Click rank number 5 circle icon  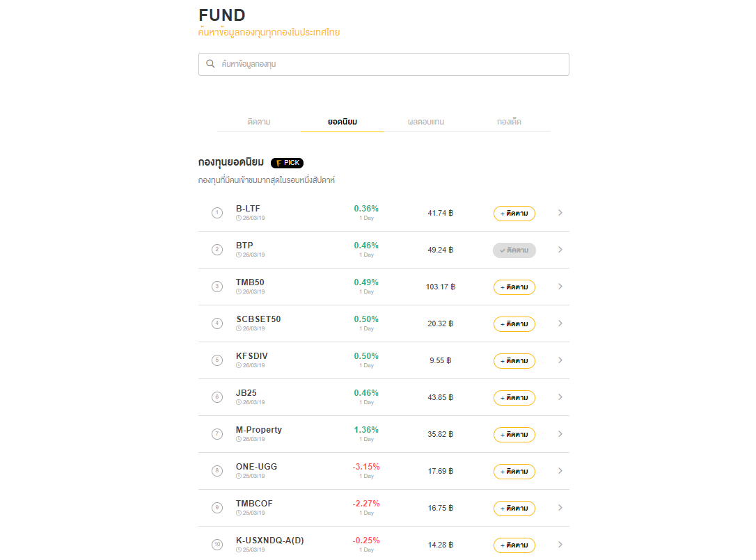coord(217,360)
